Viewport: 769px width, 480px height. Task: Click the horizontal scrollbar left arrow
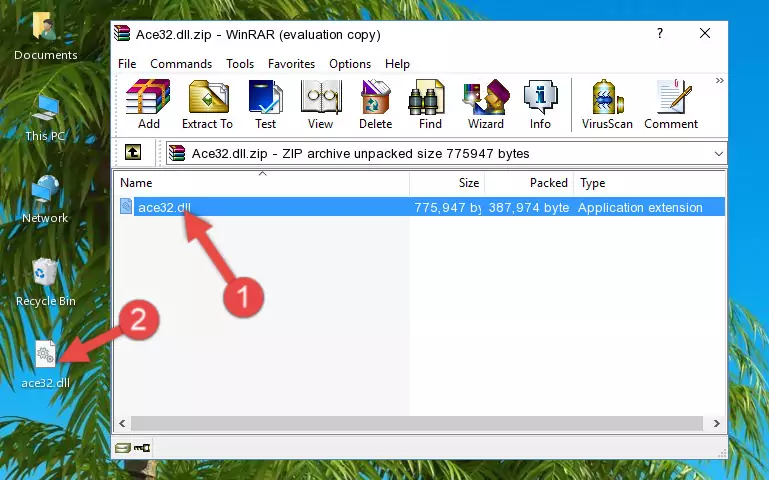122,423
